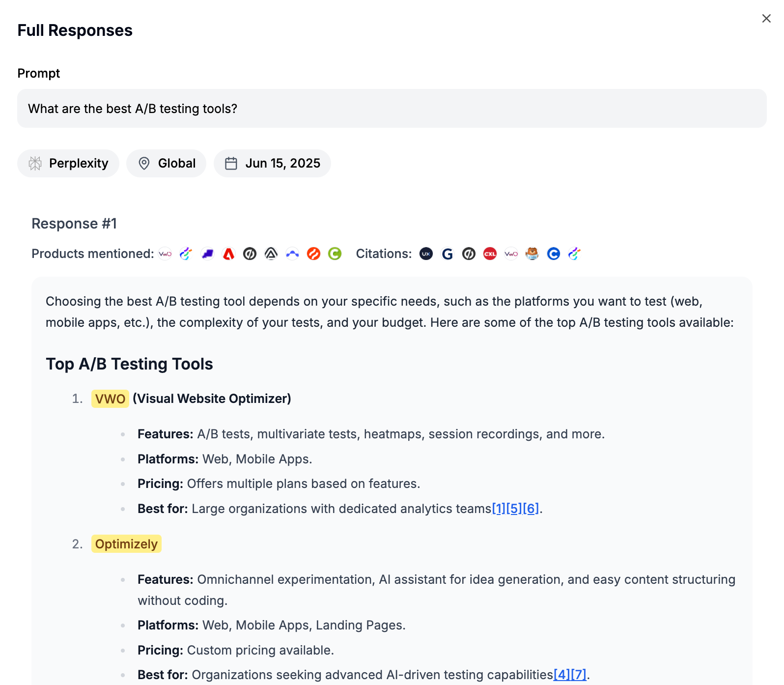Open the dark UX citation icon
Image resolution: width=784 pixels, height=685 pixels.
[426, 254]
